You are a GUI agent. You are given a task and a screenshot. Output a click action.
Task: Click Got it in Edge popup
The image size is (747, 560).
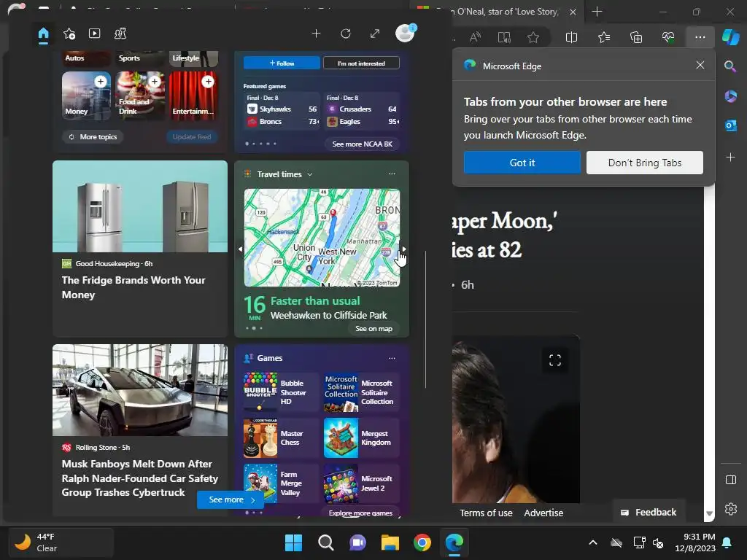522,163
